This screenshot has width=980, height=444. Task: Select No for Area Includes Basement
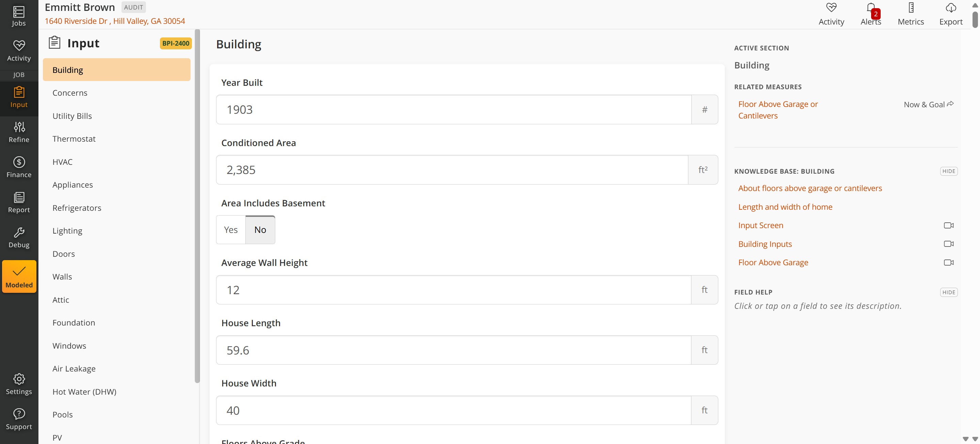(260, 229)
